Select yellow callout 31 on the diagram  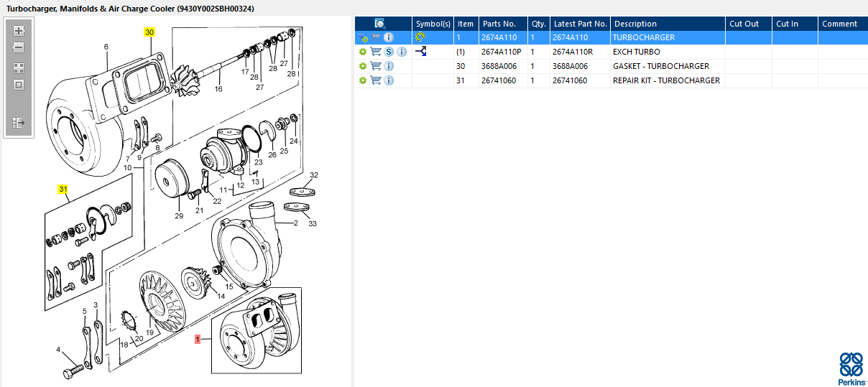[63, 190]
